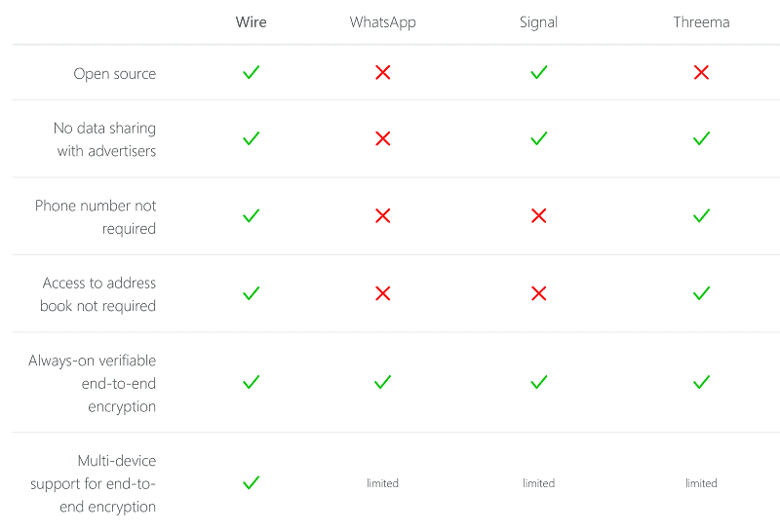The height and width of the screenshot is (532, 780).
Task: Click Threema's check for Phone number row
Action: click(x=701, y=216)
